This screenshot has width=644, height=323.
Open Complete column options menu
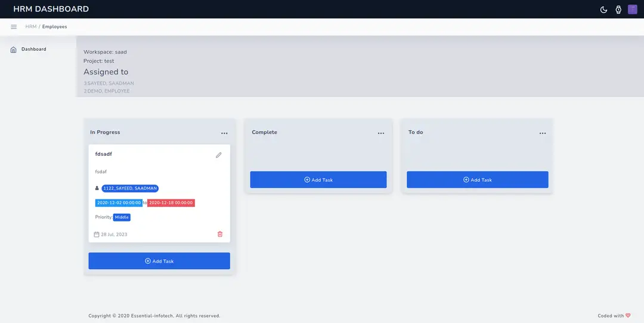point(381,133)
